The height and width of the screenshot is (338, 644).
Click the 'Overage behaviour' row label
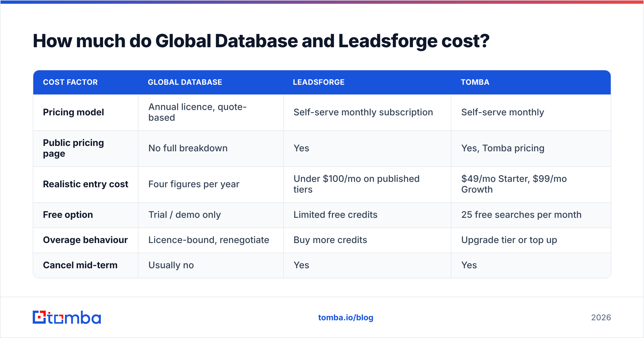(85, 240)
